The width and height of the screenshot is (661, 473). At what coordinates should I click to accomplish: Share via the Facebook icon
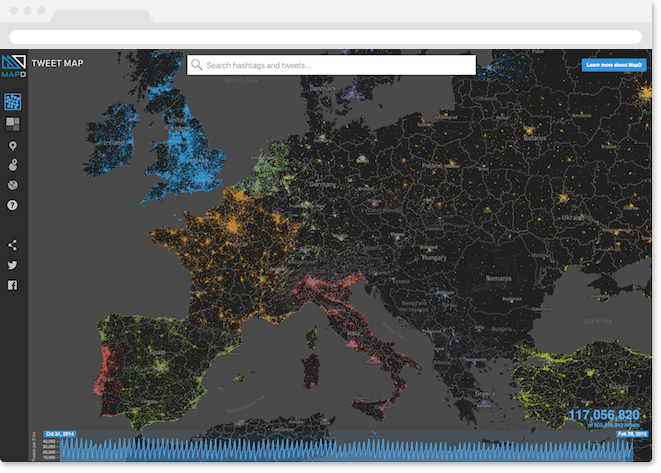point(13,285)
